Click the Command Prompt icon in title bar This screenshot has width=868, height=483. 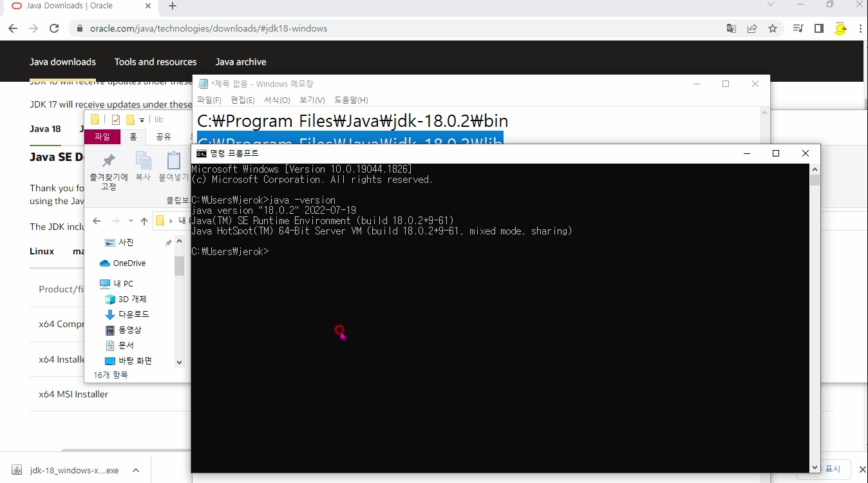(202, 153)
